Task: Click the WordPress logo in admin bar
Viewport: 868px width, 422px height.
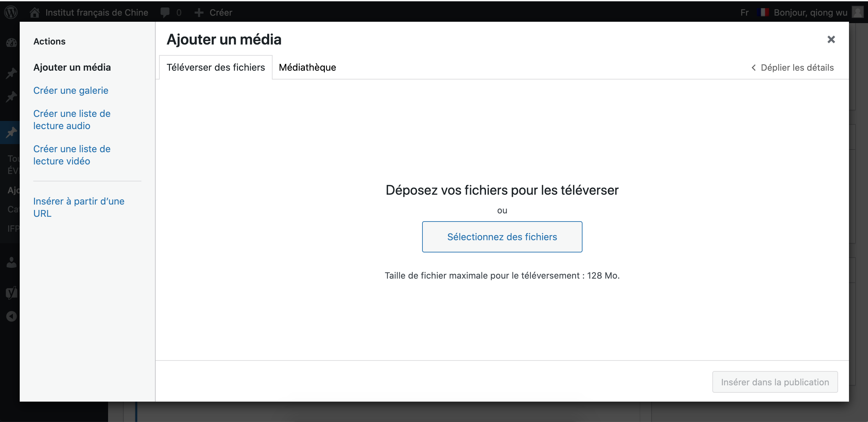Action: tap(11, 13)
